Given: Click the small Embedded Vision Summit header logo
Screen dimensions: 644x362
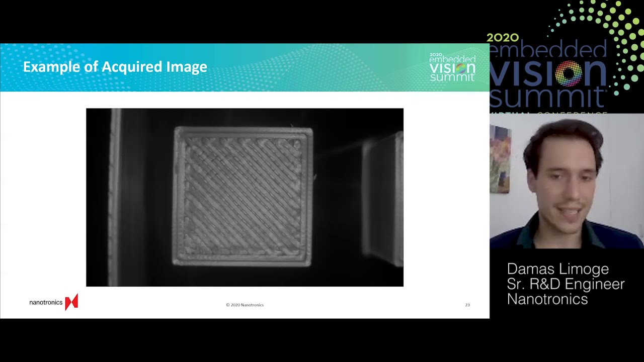Looking at the screenshot, I should tap(452, 67).
